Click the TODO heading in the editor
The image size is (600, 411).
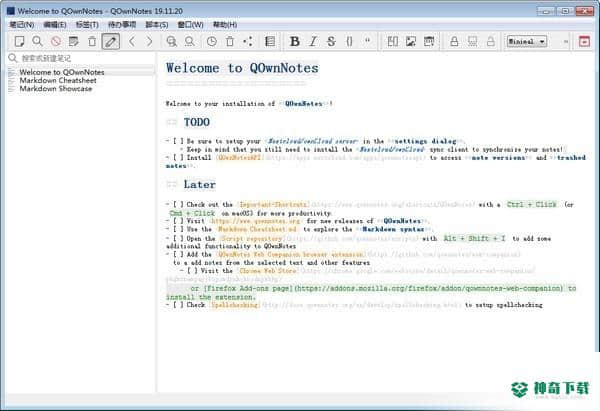coord(197,122)
